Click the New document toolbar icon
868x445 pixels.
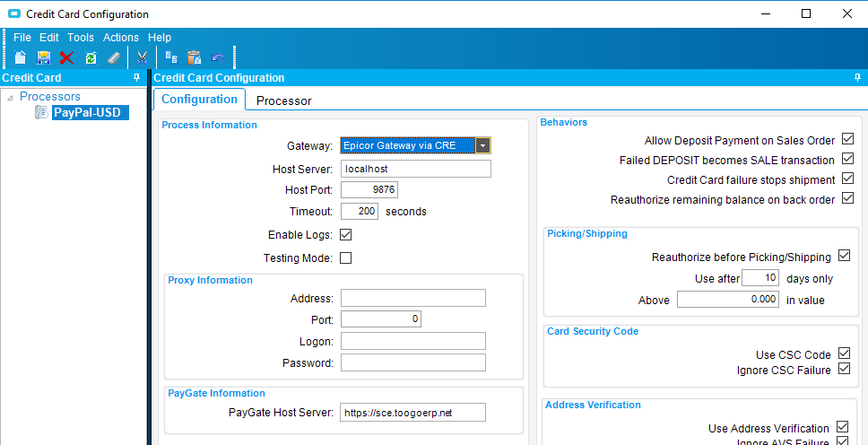(21, 57)
